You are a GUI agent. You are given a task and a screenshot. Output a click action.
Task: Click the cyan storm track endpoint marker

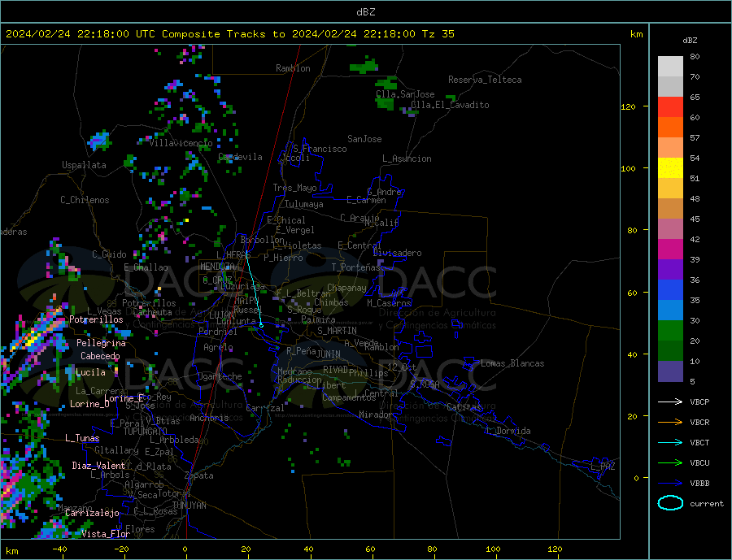point(261,325)
